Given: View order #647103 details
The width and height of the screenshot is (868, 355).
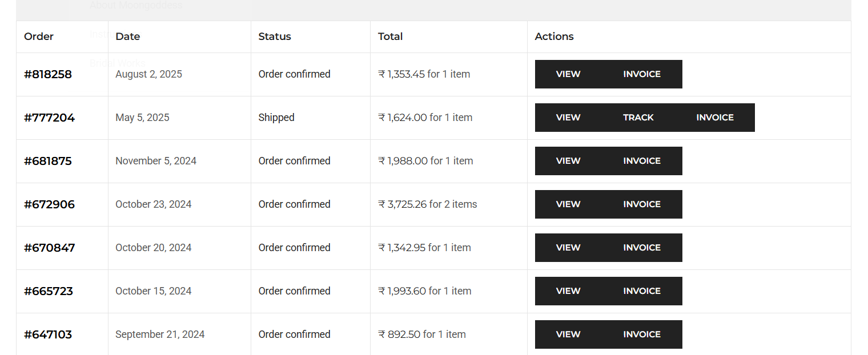Looking at the screenshot, I should pyautogui.click(x=568, y=334).
